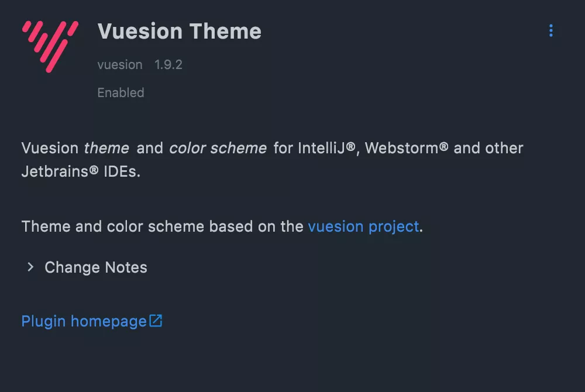Click the external link arrow icon
This screenshot has width=585, height=392.
156,321
